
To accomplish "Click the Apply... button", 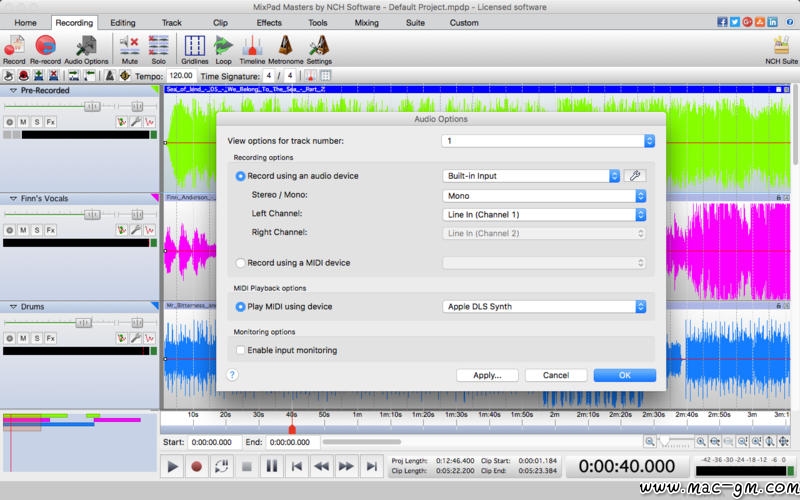I will [487, 375].
